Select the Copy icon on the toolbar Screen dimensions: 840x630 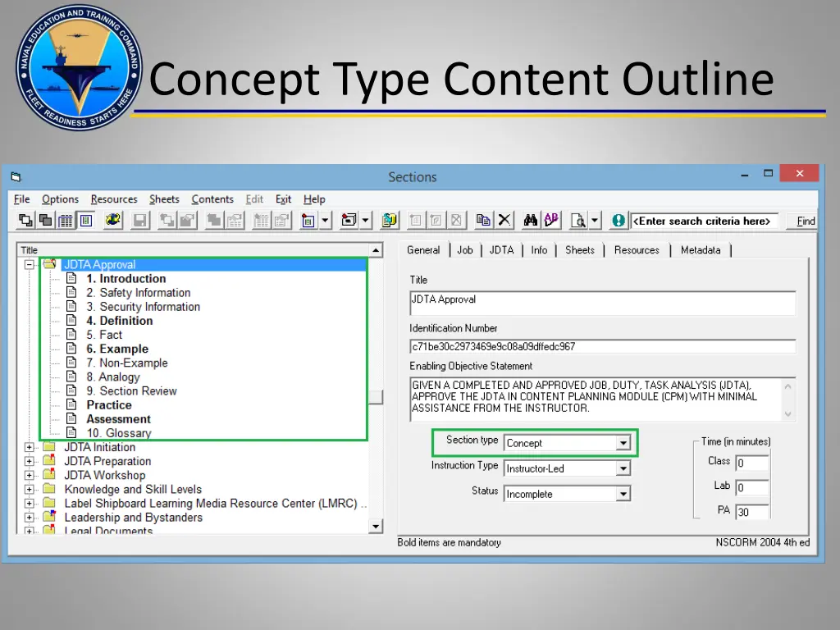484,220
